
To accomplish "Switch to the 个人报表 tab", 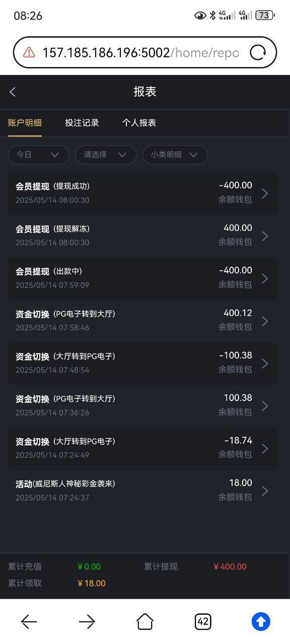I will point(139,123).
